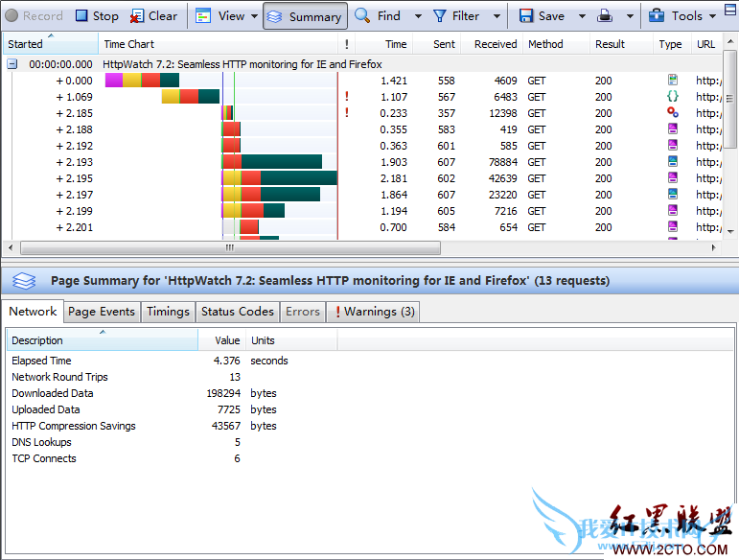The image size is (739, 560).
Task: Open the Timings tab
Action: [168, 312]
